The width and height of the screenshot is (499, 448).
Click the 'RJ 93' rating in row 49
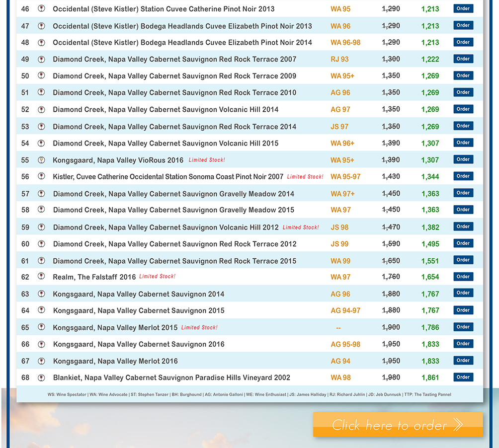tap(339, 60)
